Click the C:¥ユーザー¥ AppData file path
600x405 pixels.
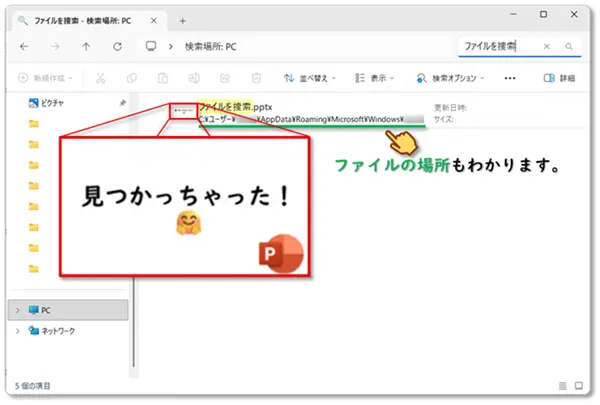pyautogui.click(x=311, y=119)
